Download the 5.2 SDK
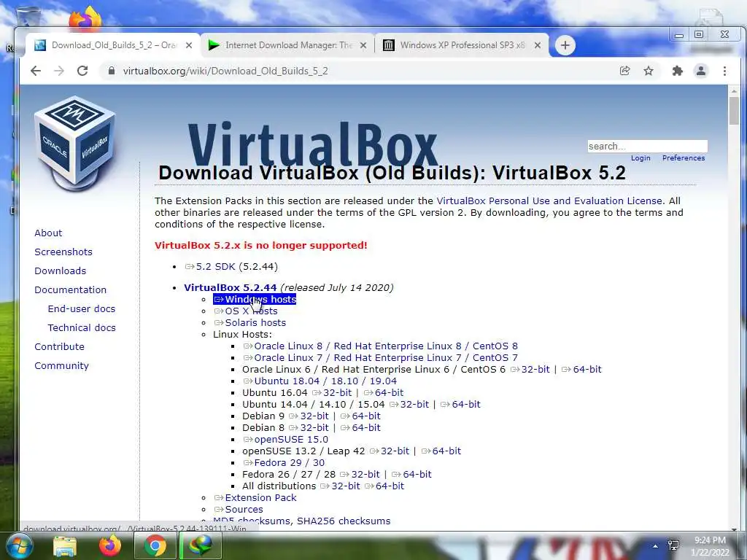747x560 pixels. (x=211, y=267)
